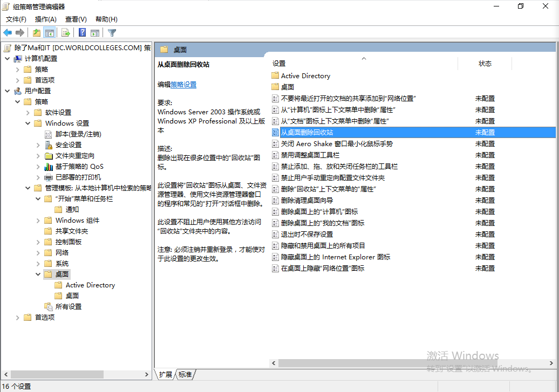This screenshot has height=392, width=559.
Task: Click the 基于策略的 QoS chart icon
Action: click(49, 167)
